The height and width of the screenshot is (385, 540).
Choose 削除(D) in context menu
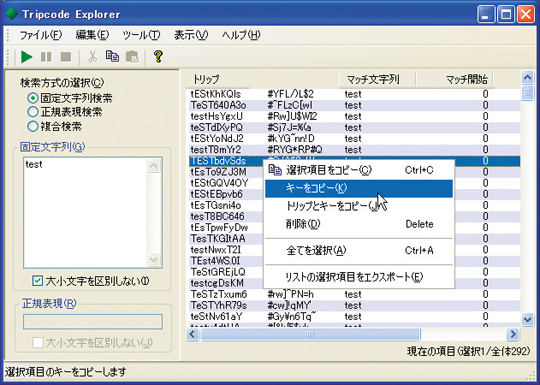point(359,224)
